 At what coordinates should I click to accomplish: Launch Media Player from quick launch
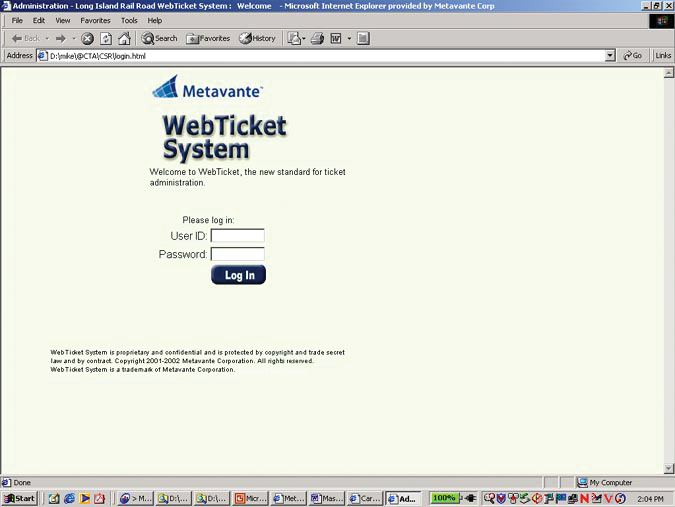tap(85, 498)
